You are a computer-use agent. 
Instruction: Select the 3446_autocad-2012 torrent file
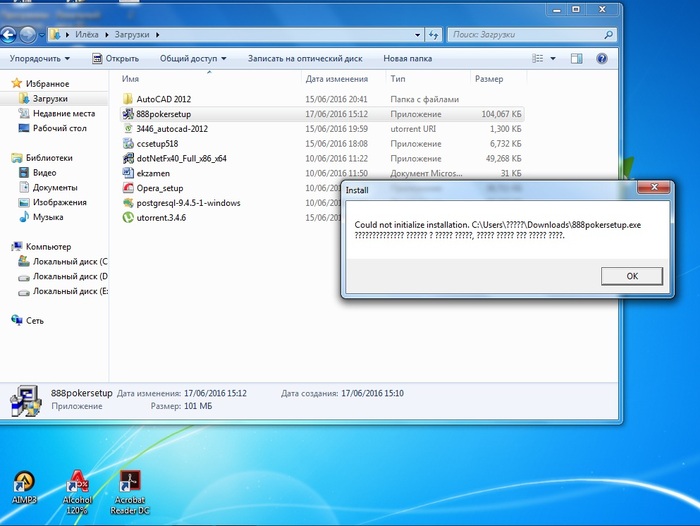tap(171, 129)
